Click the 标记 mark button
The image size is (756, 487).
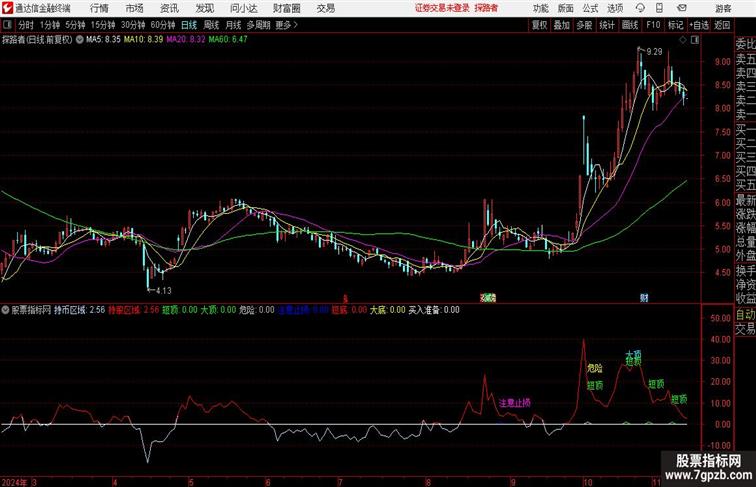coord(675,25)
